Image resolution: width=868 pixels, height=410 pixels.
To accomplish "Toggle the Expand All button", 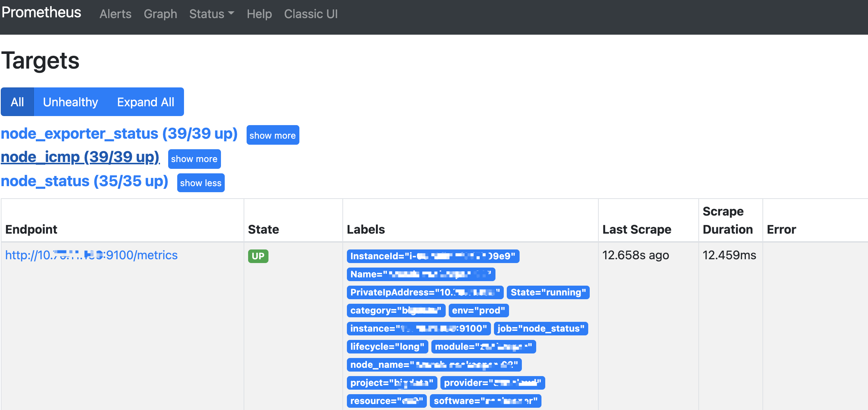I will pyautogui.click(x=146, y=102).
